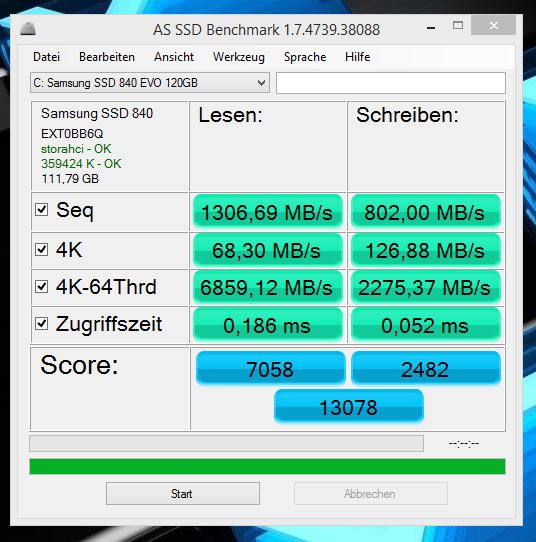Toggle the 4K test checkbox
This screenshot has height=542, width=536.
pyautogui.click(x=41, y=249)
